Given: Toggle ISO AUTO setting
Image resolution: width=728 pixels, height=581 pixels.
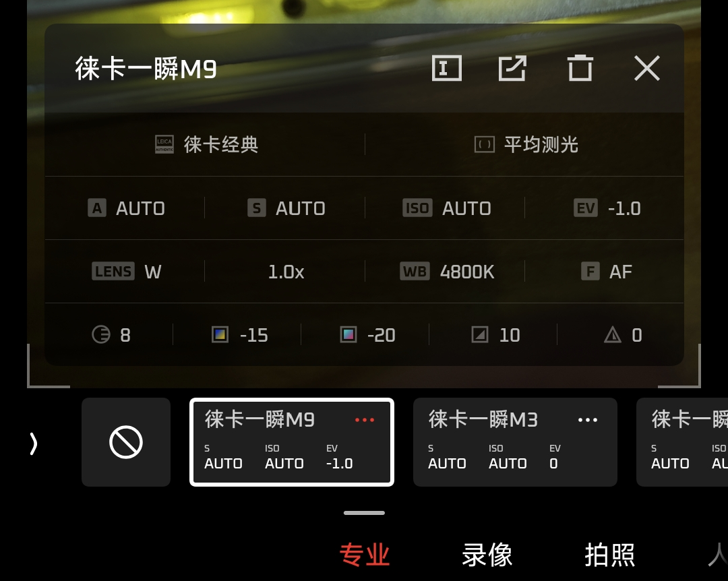Looking at the screenshot, I should tap(447, 208).
